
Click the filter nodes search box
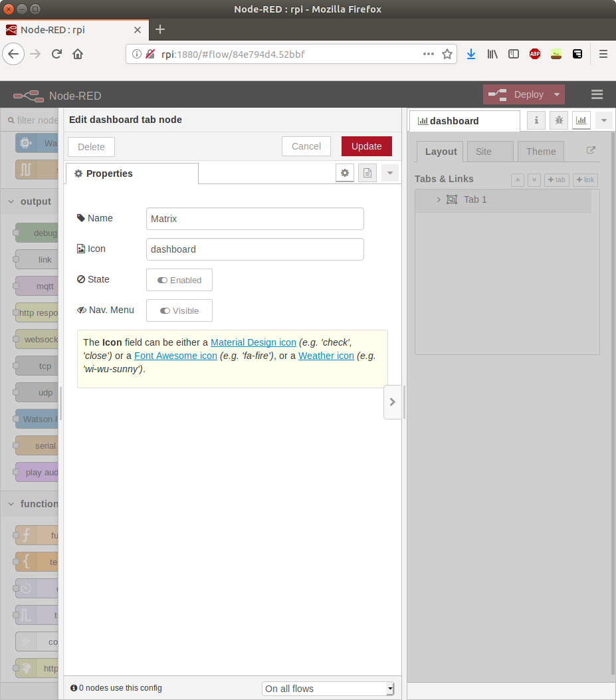point(33,120)
